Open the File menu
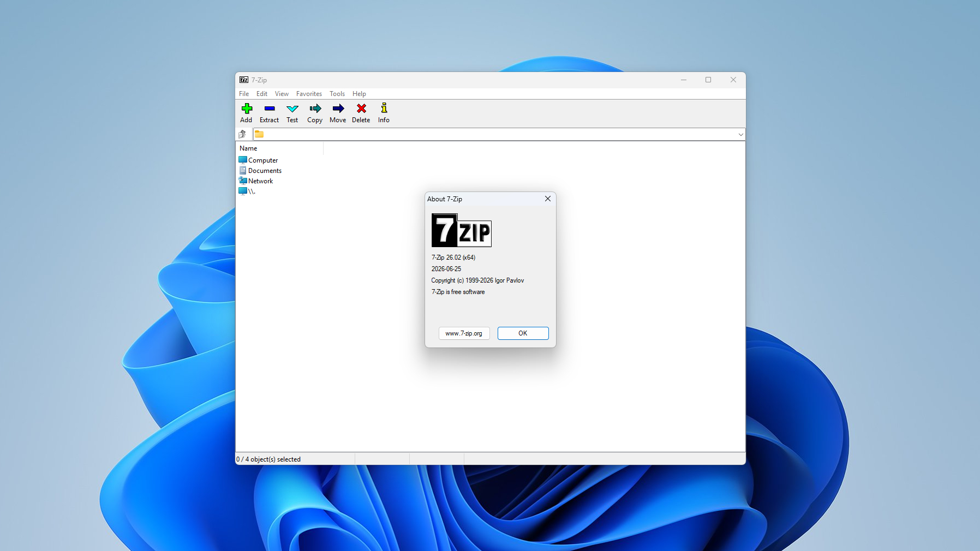Image resolution: width=980 pixels, height=551 pixels. (x=244, y=94)
